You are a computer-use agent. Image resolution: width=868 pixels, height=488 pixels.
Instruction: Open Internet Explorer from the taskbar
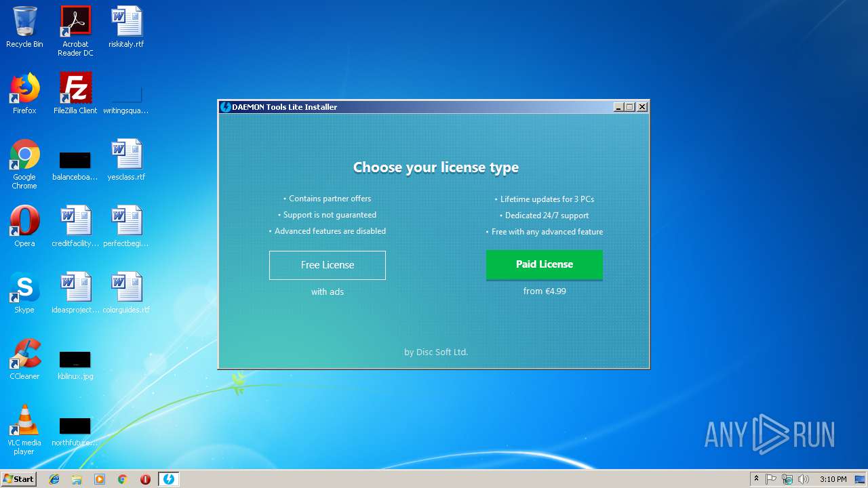54,479
